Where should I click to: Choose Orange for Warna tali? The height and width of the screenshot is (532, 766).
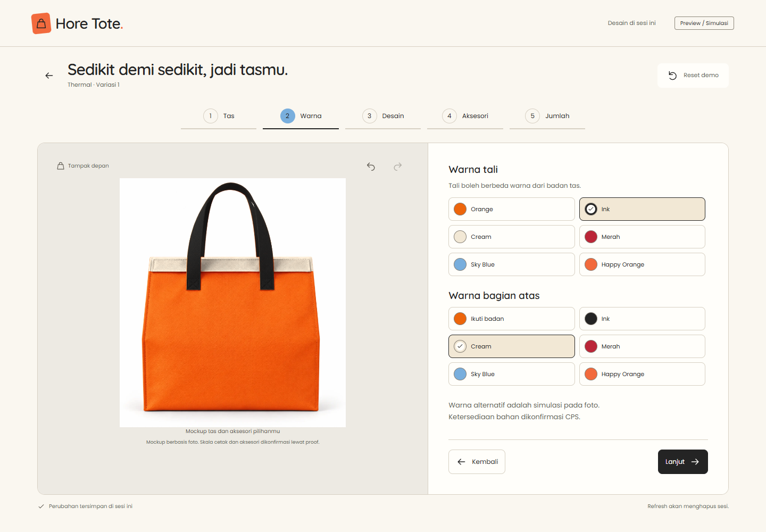[x=512, y=209]
